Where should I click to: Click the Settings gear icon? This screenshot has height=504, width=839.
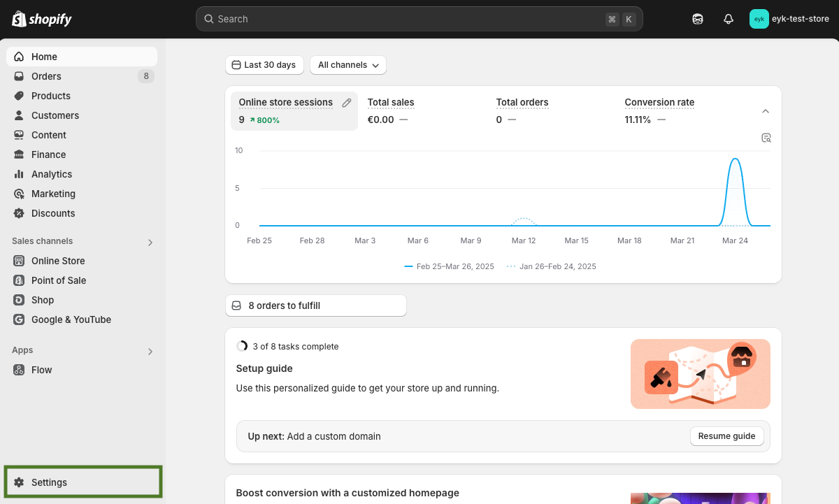tap(19, 482)
